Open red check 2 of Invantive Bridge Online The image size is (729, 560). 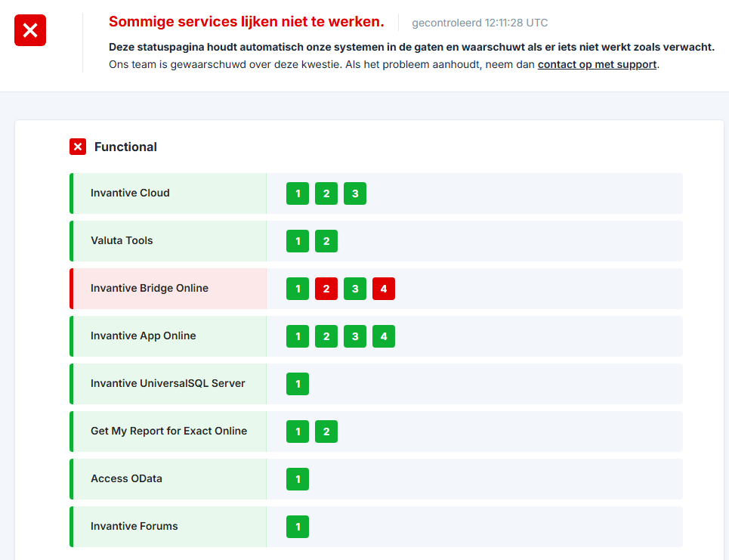(x=326, y=289)
